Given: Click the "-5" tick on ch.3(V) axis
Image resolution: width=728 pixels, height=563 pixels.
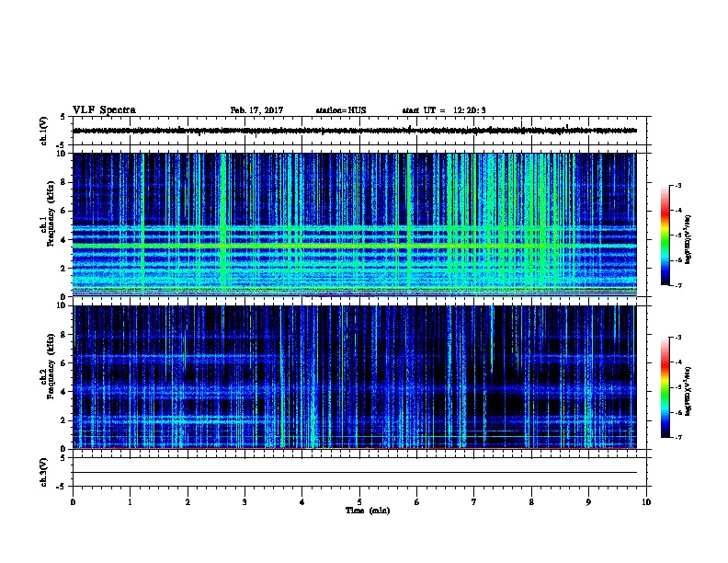Looking at the screenshot, I should (63, 487).
